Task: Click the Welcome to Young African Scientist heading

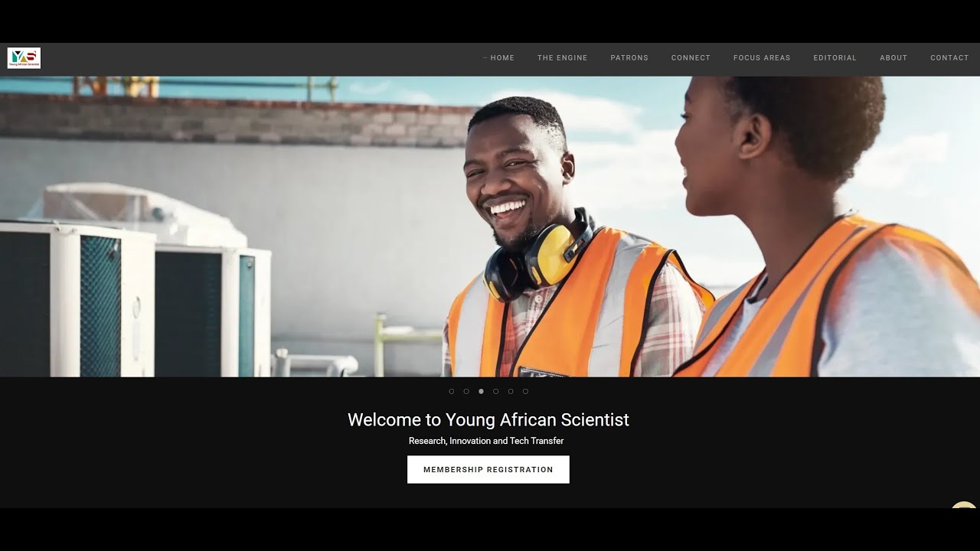Action: click(x=488, y=419)
